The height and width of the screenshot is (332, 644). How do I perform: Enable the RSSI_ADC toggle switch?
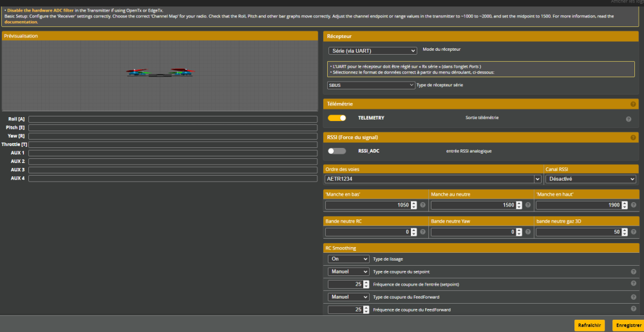coord(337,151)
